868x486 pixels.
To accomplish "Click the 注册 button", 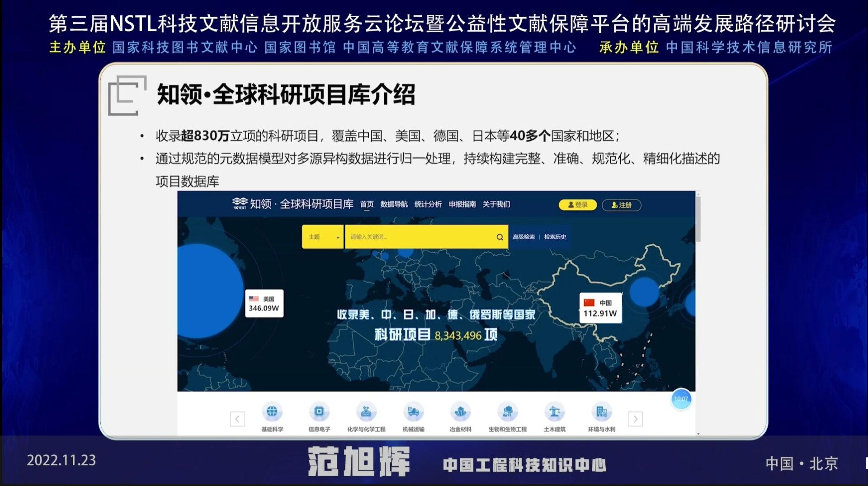I will (x=621, y=205).
